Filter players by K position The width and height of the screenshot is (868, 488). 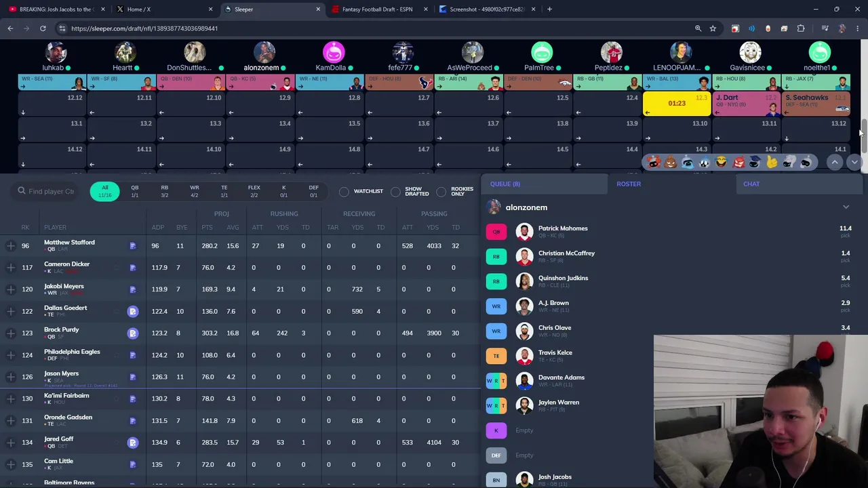click(x=284, y=192)
